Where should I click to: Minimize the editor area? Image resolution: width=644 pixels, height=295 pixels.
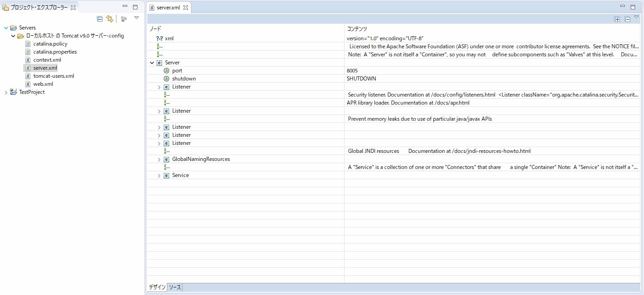coord(623,7)
